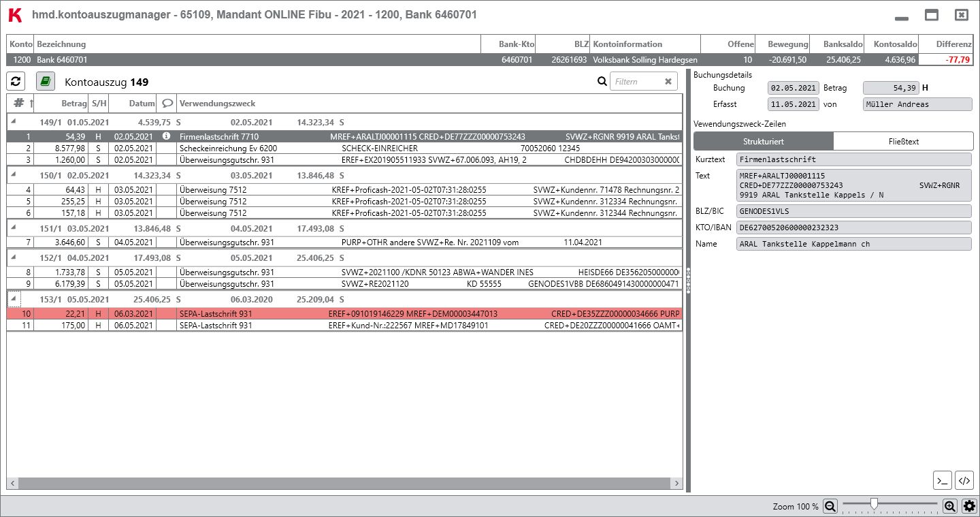Viewport: 980px width, 517px height.
Task: Click the Filtern input field
Action: 636,82
